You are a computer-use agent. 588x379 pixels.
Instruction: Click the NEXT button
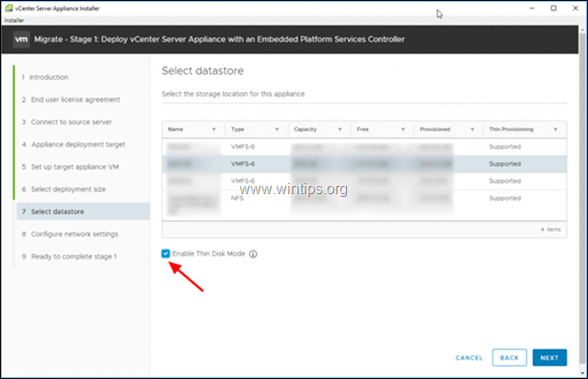[549, 358]
